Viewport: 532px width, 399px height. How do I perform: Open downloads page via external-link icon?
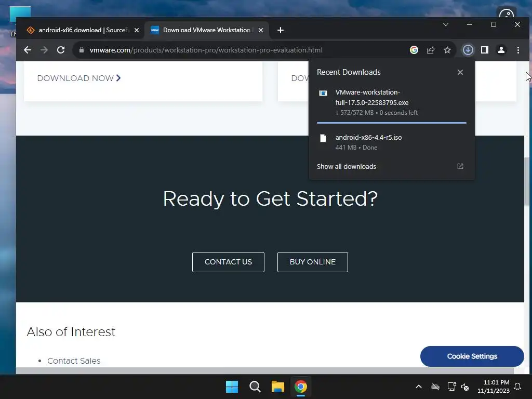click(x=460, y=166)
